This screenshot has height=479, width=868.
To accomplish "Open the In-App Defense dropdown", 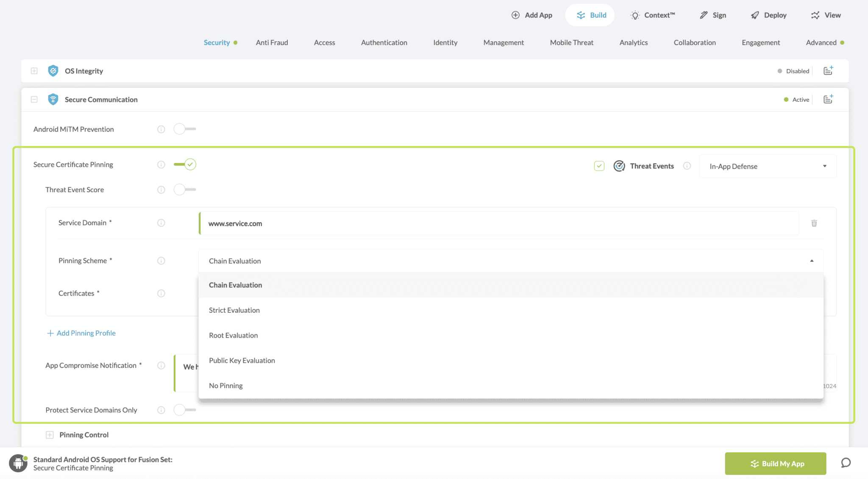I will [x=767, y=166].
